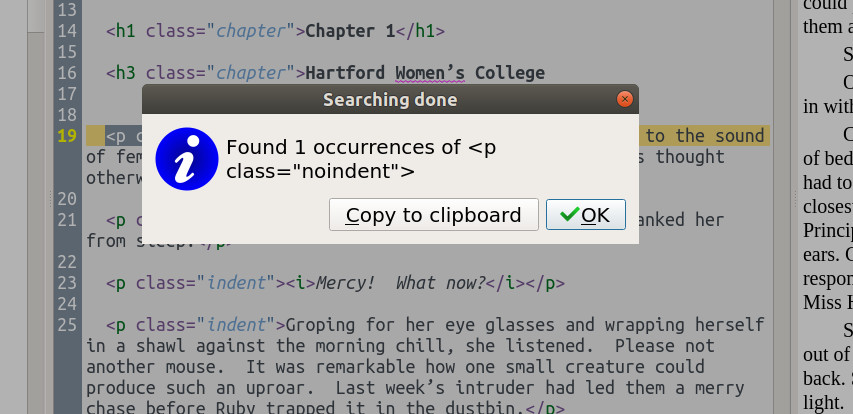This screenshot has width=853, height=414.
Task: Click the OK button in the dialog
Action: pos(586,215)
